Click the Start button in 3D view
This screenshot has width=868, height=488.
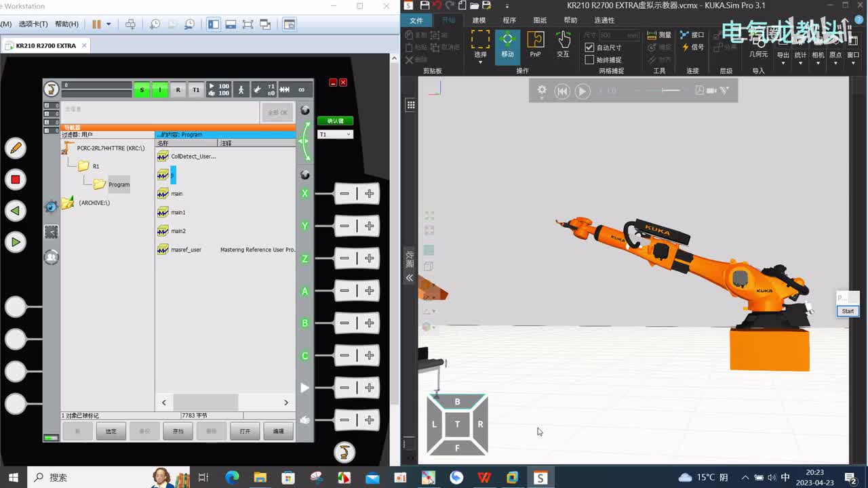coord(848,311)
